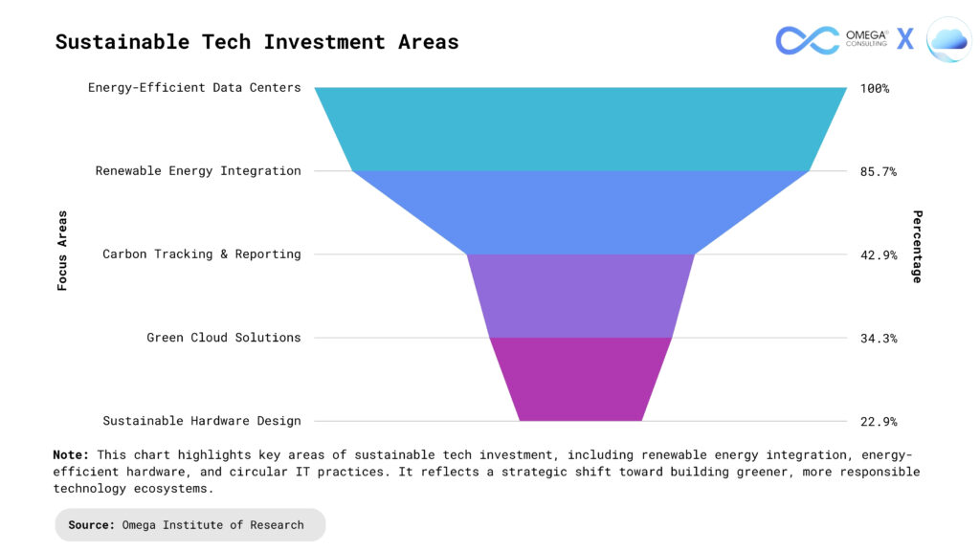Click the Green Cloud Solutions label
980x551 pixels.
(x=224, y=338)
